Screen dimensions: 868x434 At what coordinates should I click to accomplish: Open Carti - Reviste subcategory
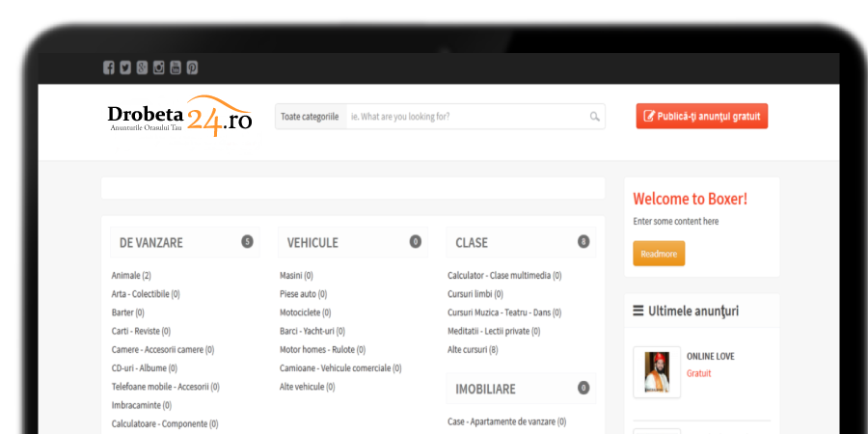tap(141, 331)
